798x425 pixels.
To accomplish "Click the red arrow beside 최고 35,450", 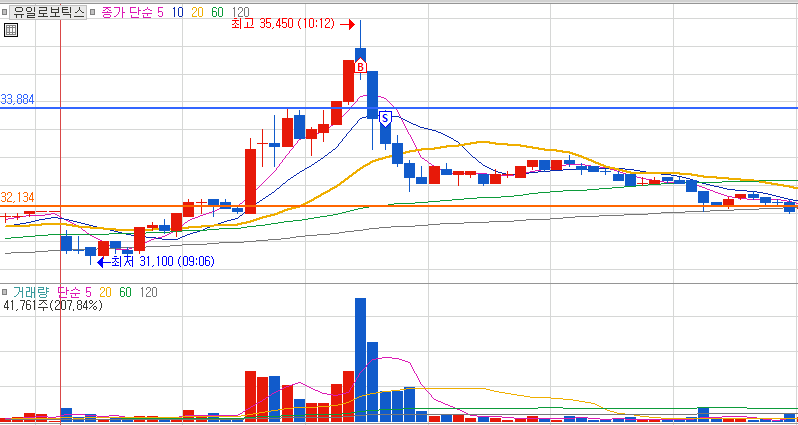I will (x=348, y=24).
